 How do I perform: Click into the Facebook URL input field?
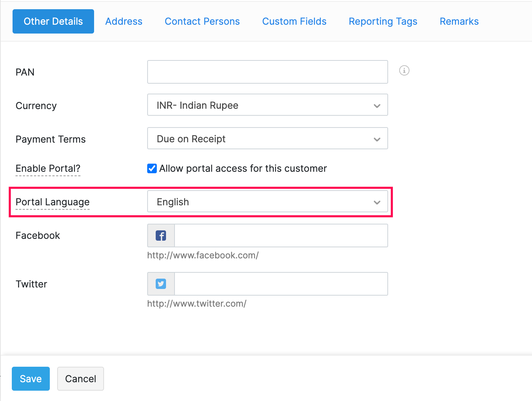coord(280,236)
